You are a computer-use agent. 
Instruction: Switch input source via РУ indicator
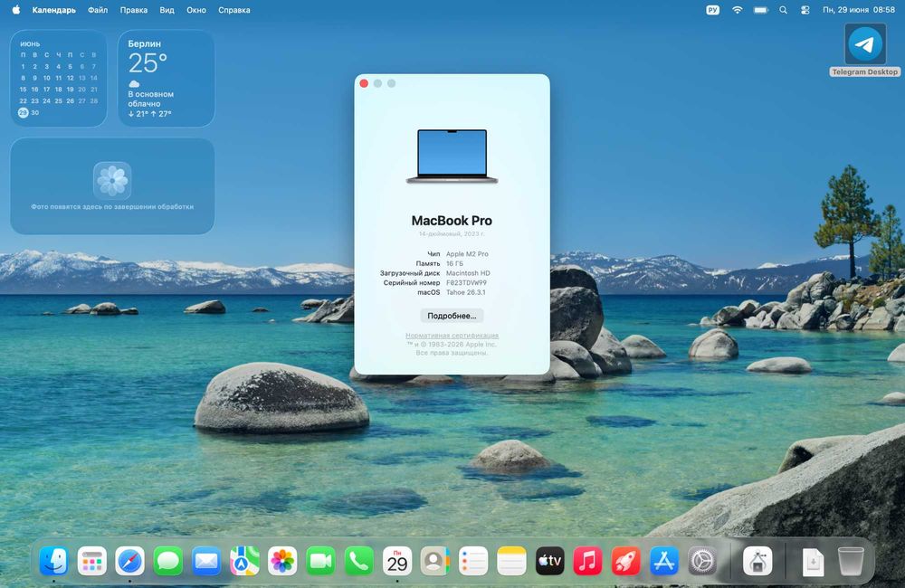tap(713, 10)
